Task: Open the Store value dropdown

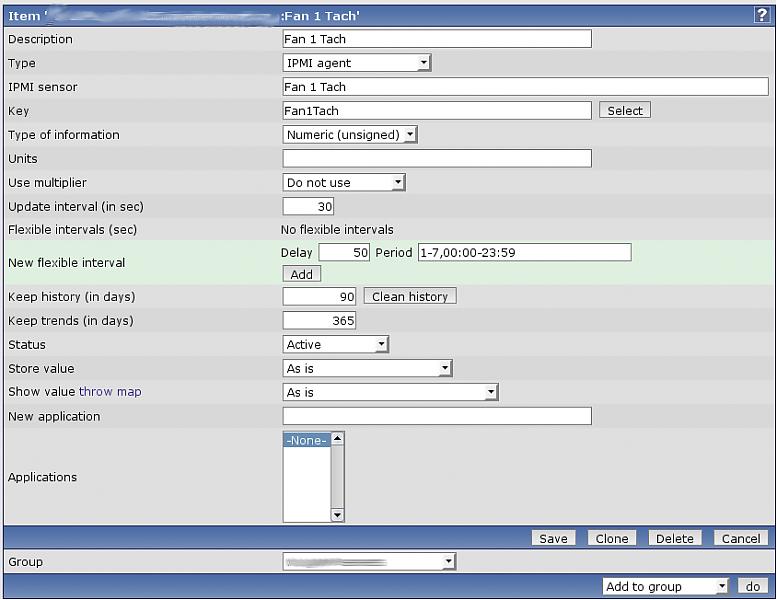Action: [x=368, y=368]
